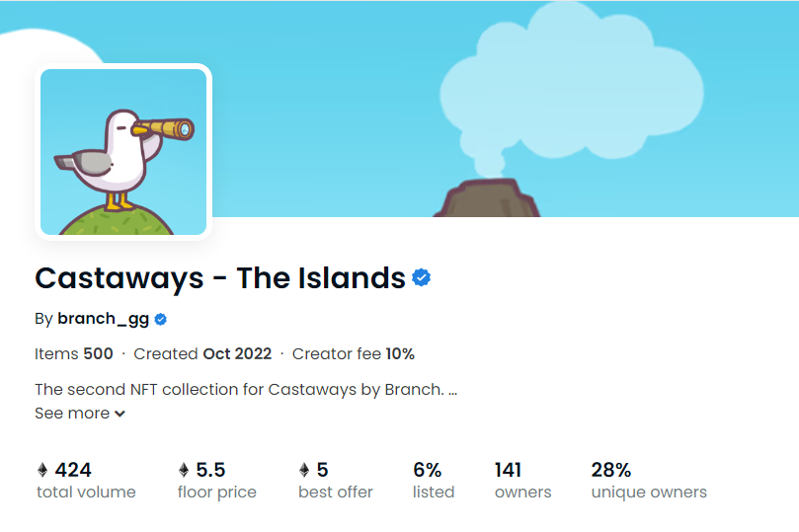Click the 6% listed stat
Viewport: 799px width, 532px height.
click(x=434, y=481)
